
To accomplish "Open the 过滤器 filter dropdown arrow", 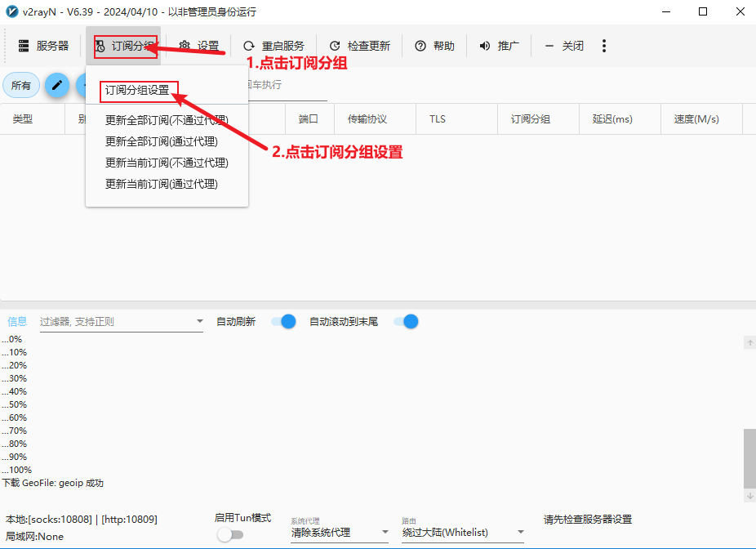I will pos(199,321).
